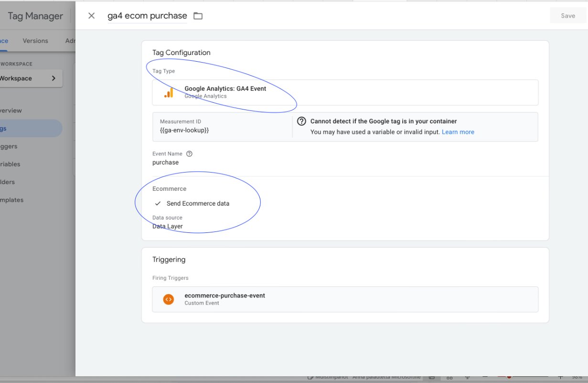Expand the Workspace selector chevron
The image size is (588, 383).
click(x=53, y=78)
